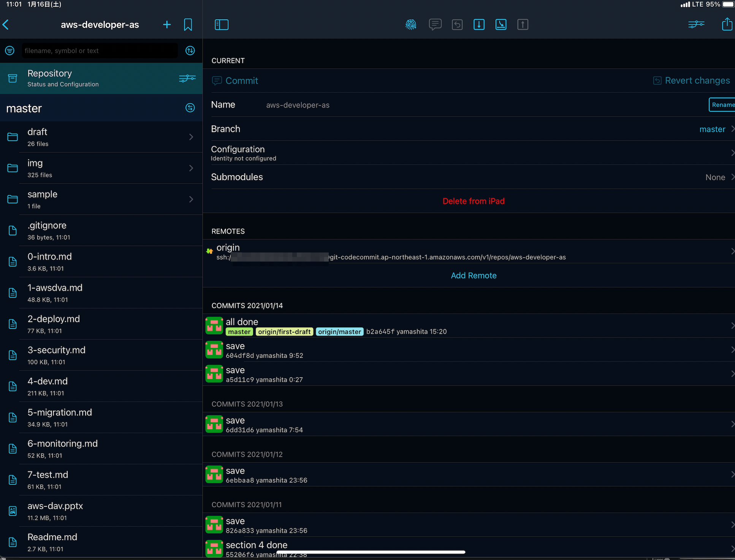
Task: Expand the sample folder chevron
Action: click(x=191, y=199)
